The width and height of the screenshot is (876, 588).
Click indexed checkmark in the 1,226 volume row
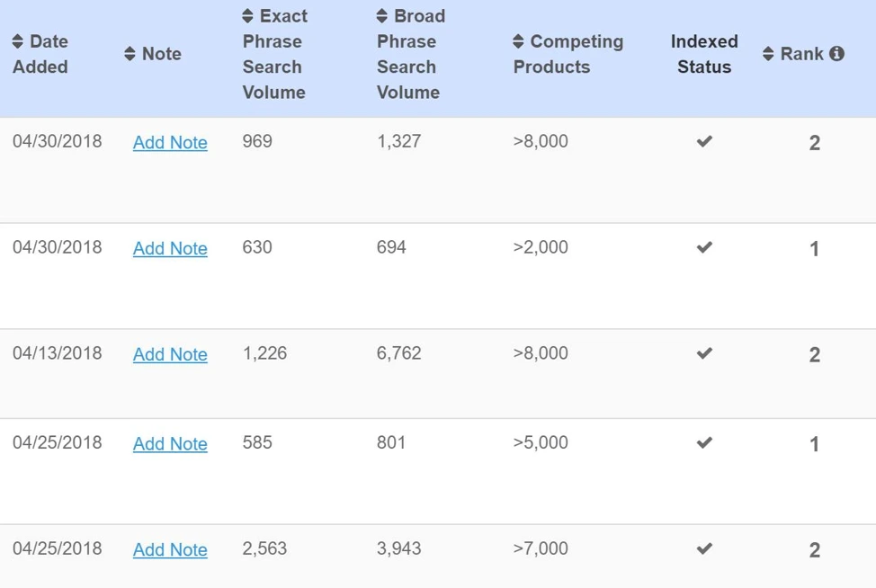tap(704, 353)
